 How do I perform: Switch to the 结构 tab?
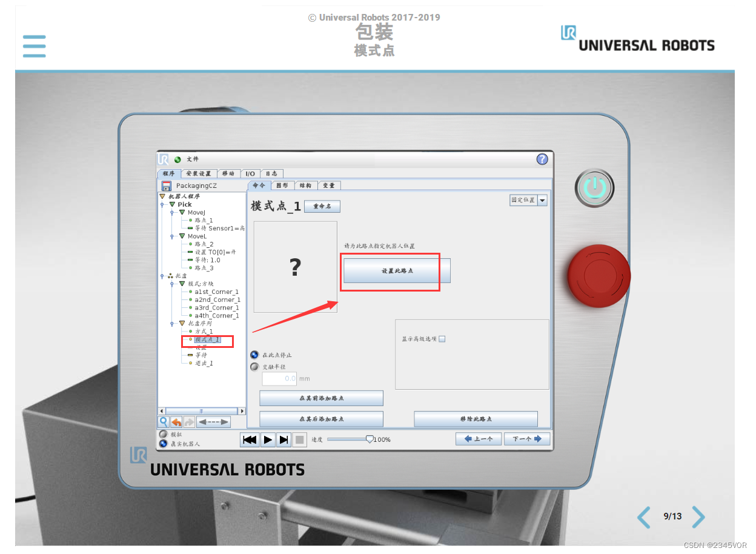click(305, 185)
